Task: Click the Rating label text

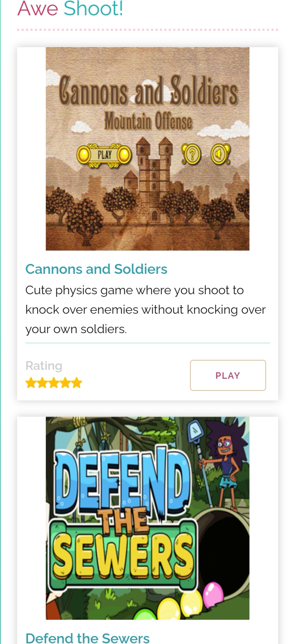Action: [44, 366]
